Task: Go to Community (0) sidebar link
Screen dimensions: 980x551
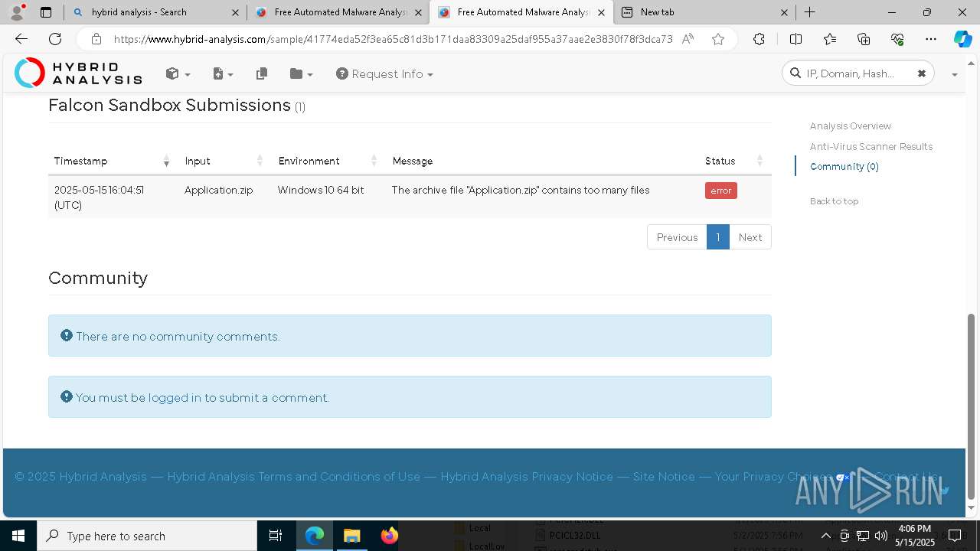Action: coord(844,166)
